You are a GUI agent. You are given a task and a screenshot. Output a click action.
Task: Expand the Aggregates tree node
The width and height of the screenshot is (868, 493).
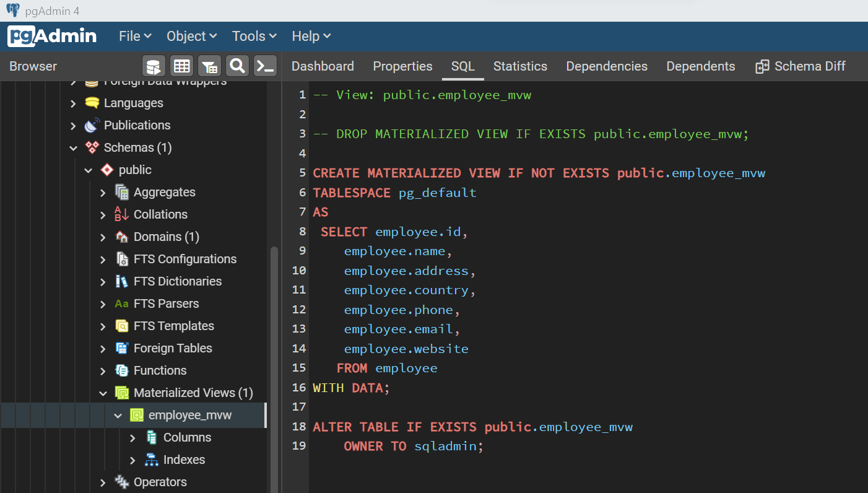pyautogui.click(x=103, y=192)
